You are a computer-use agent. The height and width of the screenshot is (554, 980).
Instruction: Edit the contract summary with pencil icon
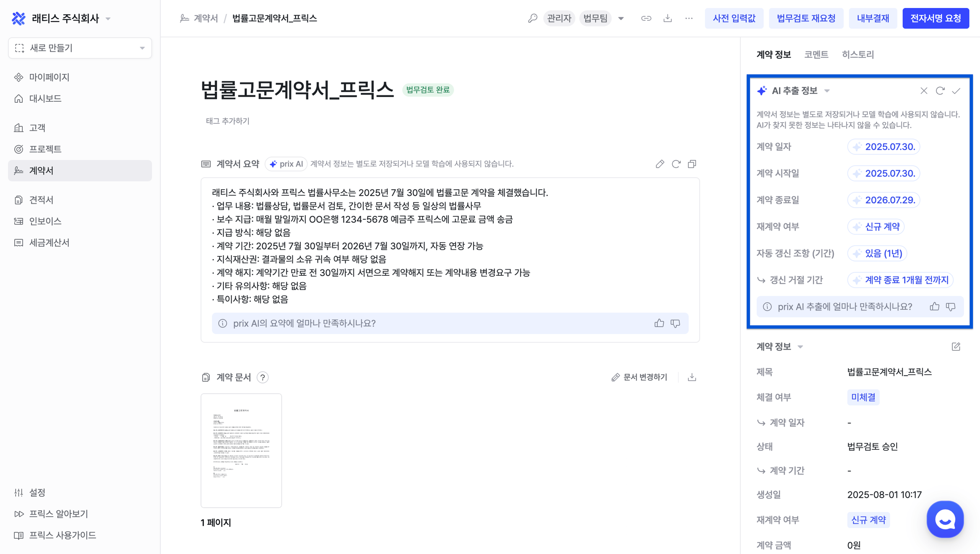(660, 164)
